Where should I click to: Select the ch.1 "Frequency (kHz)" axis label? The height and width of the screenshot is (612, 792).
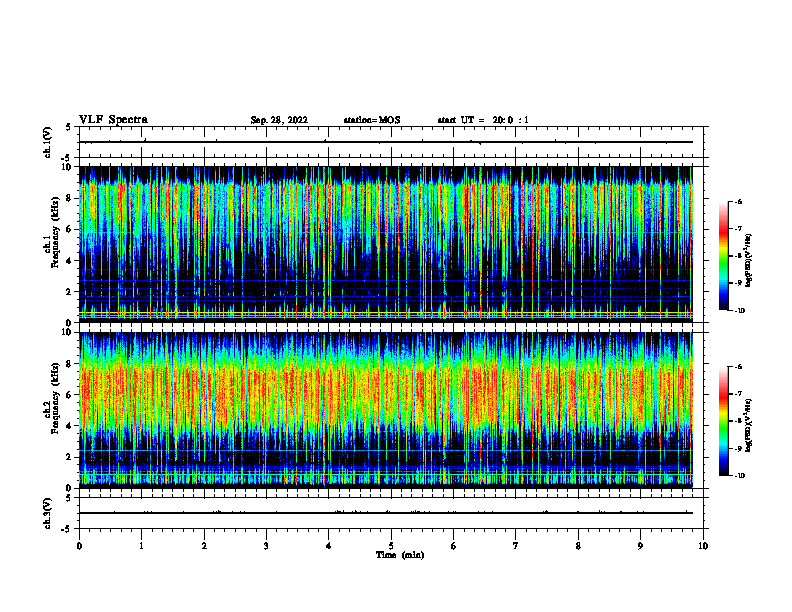[x=55, y=233]
